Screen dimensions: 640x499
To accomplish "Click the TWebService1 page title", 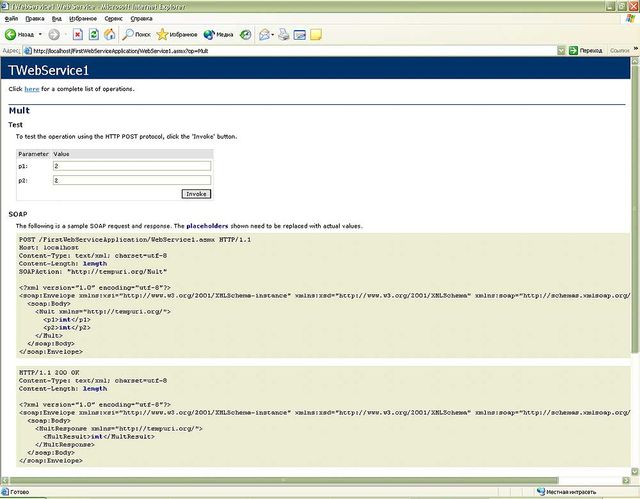I will click(x=48, y=70).
